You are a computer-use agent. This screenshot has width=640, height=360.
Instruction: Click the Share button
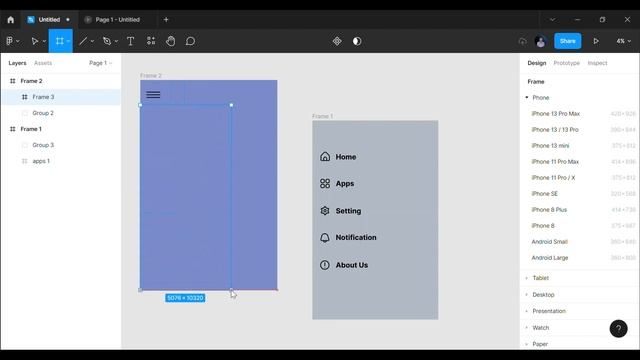[567, 41]
